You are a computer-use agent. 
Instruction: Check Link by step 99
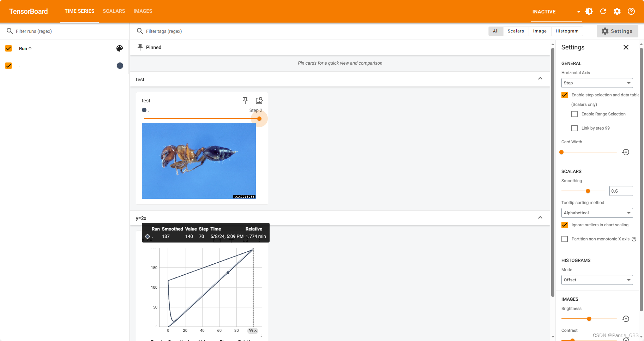point(574,128)
